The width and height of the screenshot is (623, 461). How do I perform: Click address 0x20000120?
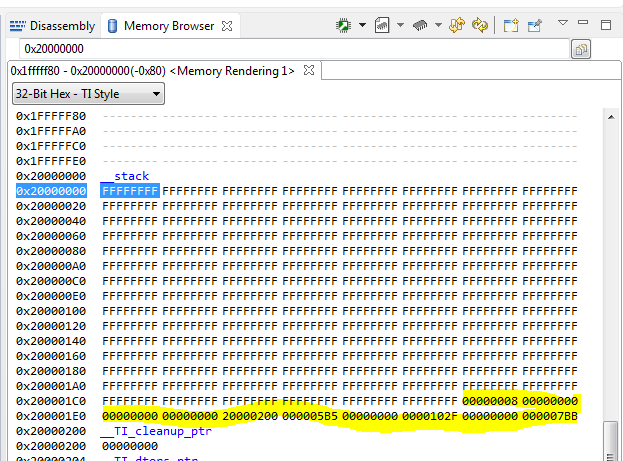tap(51, 326)
